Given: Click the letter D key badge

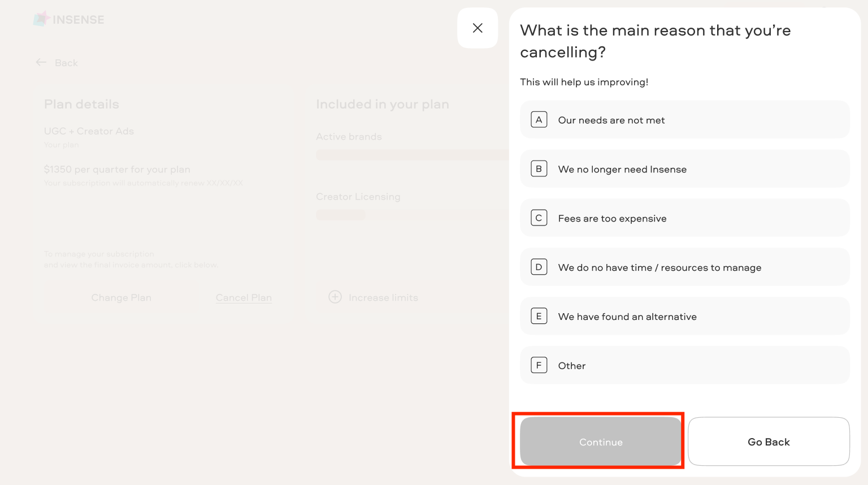Looking at the screenshot, I should coord(539,267).
